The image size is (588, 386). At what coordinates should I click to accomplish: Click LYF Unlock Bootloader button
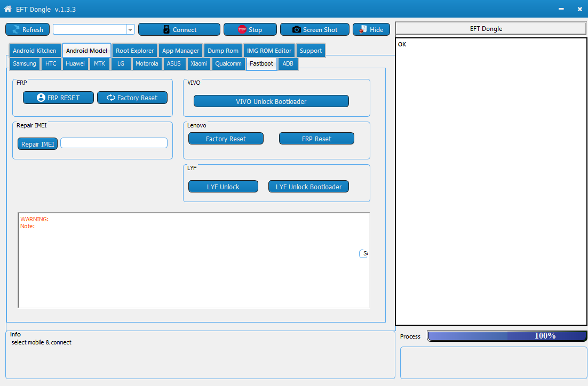tap(308, 187)
